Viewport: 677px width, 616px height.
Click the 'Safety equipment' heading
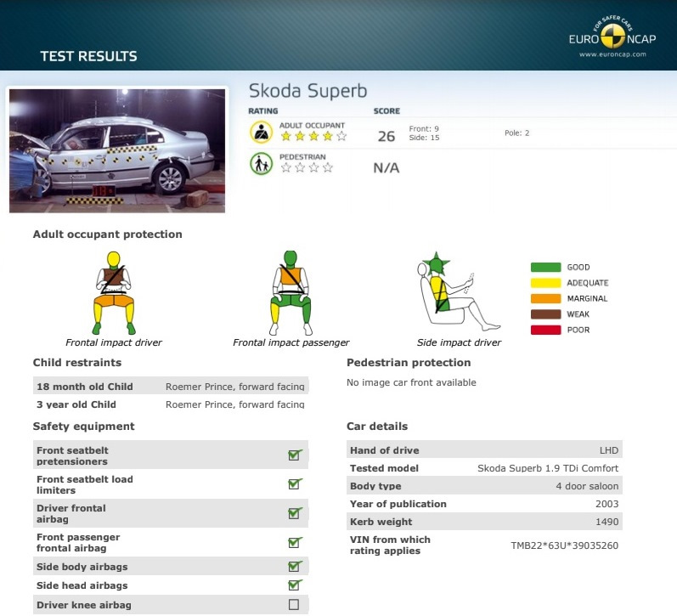[84, 427]
